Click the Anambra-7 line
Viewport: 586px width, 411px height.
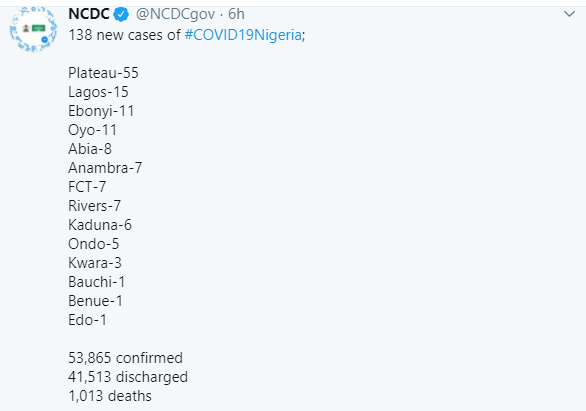click(x=105, y=168)
